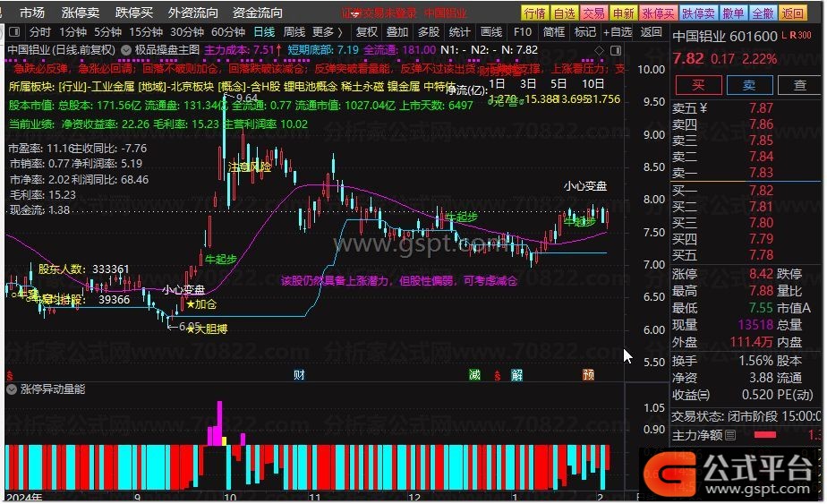Click the 卖一 price 7.83

[x=761, y=173]
